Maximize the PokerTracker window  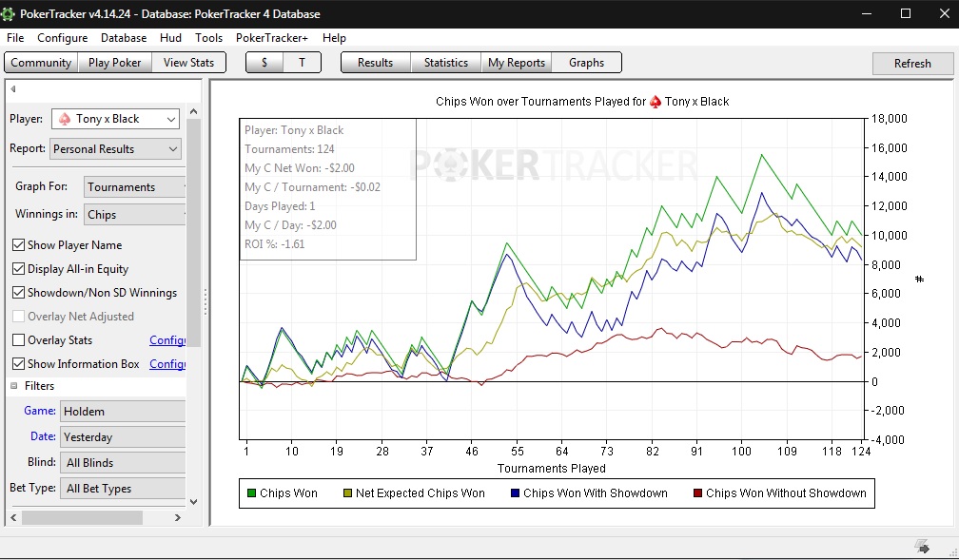[906, 13]
